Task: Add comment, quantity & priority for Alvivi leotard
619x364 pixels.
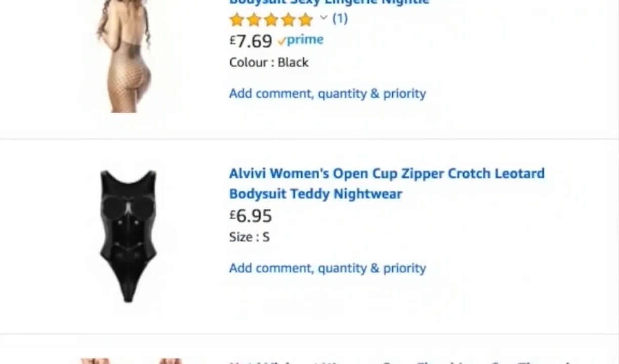Action: tap(327, 268)
